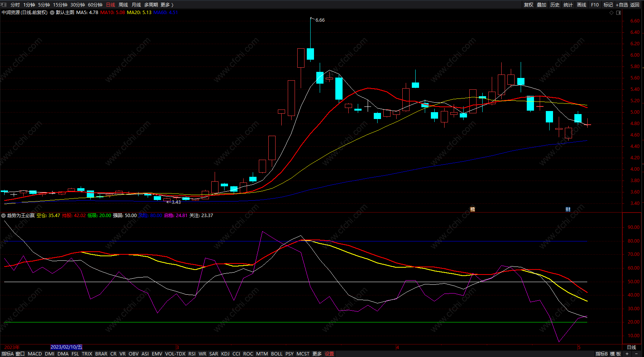Image resolution: width=644 pixels, height=357 pixels.
Task: Click the diamond marker icon above price axis
Action: [x=612, y=13]
